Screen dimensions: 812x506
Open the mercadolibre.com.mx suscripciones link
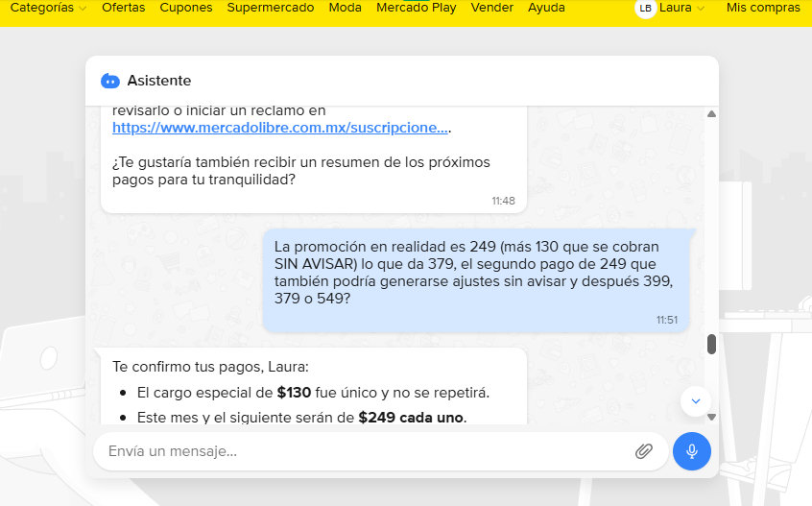(x=280, y=128)
